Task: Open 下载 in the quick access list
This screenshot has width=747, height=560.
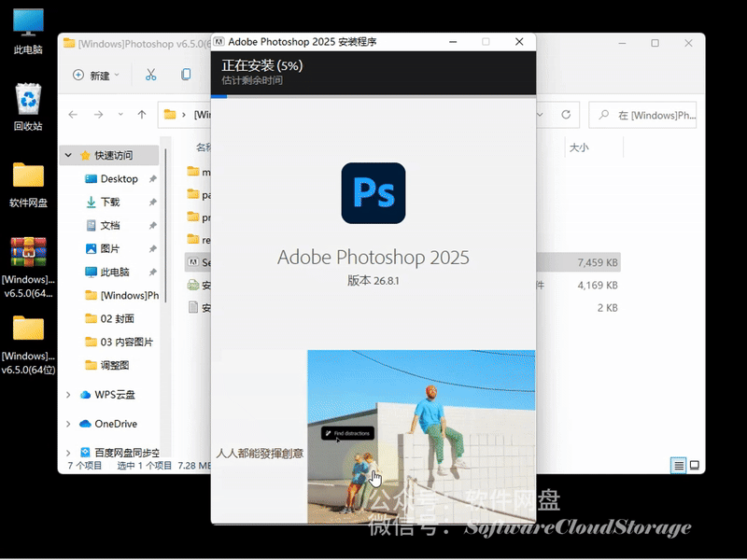Action: point(110,203)
